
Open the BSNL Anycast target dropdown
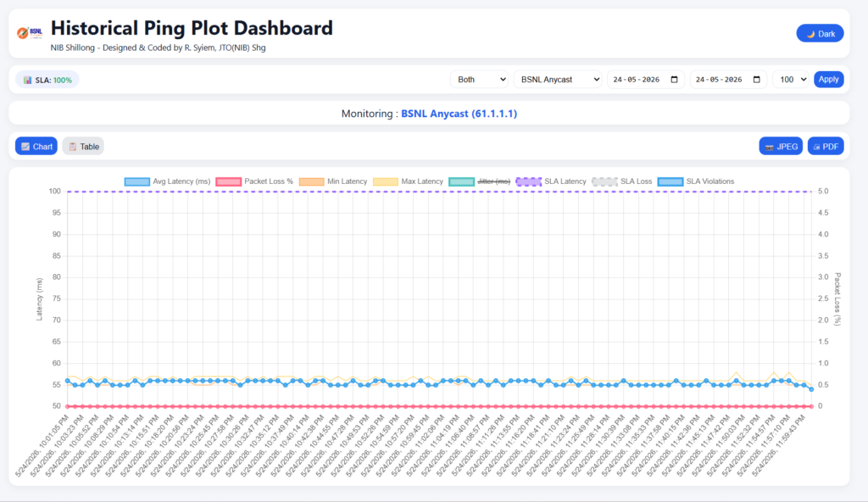tap(558, 79)
